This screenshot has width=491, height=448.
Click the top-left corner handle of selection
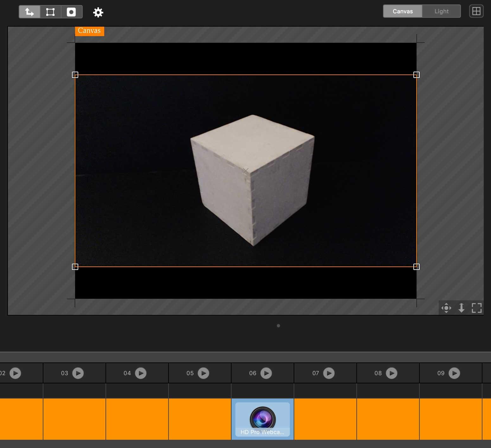(x=75, y=75)
